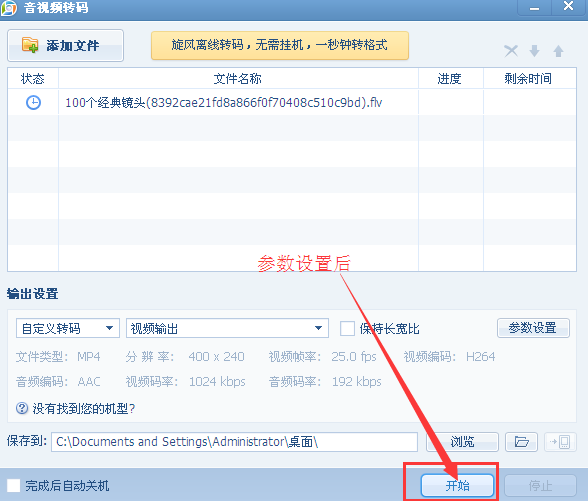Open the 视频输出 dropdown list
588x501 pixels.
[x=228, y=328]
